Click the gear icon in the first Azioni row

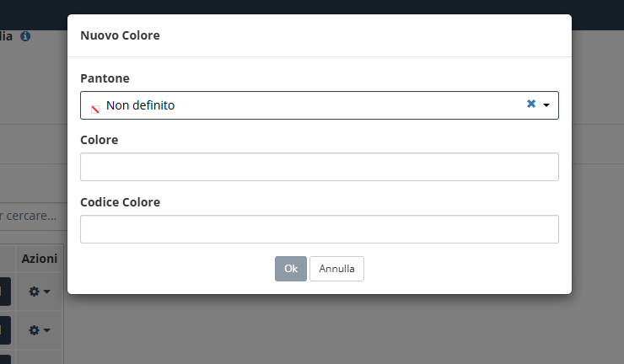35,292
